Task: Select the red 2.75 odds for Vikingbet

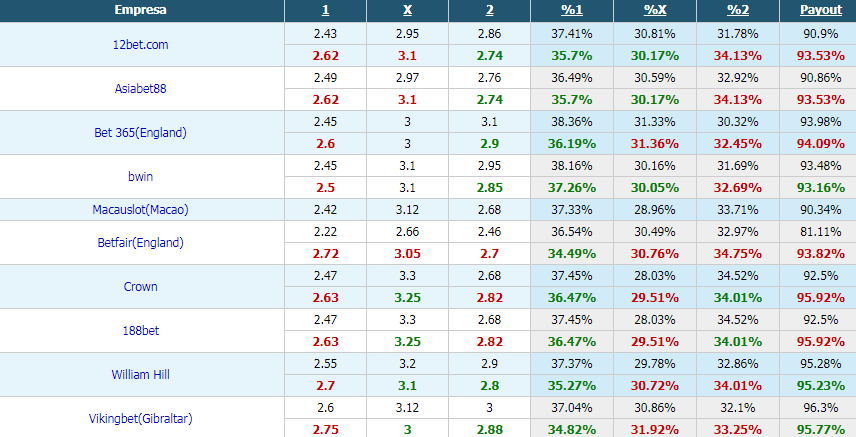Action: tap(325, 430)
